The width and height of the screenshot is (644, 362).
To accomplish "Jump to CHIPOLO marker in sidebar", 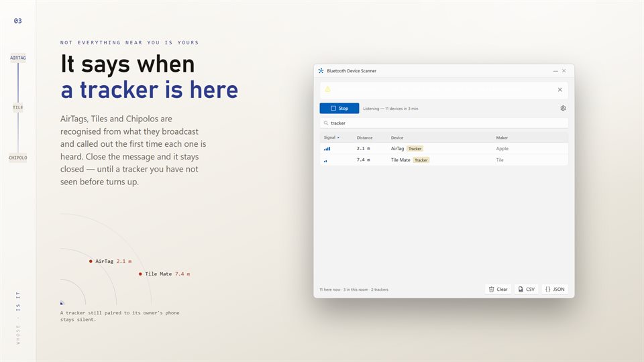I will point(17,158).
